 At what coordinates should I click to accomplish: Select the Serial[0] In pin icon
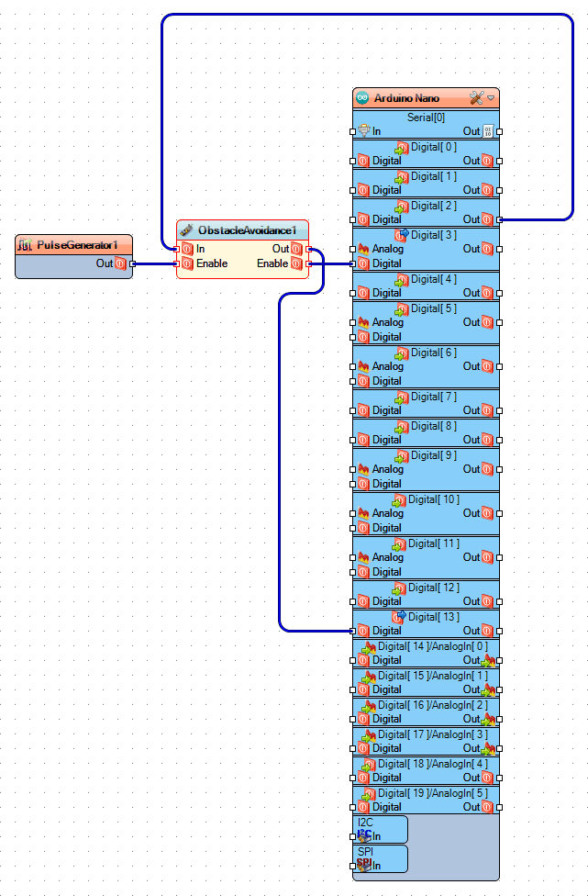coord(363,131)
